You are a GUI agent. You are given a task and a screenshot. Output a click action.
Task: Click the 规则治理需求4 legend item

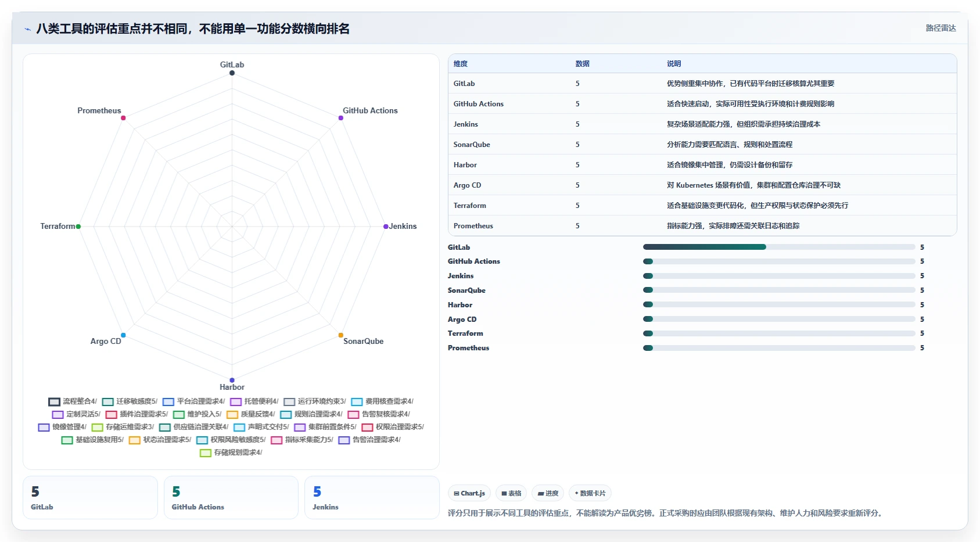[311, 414]
